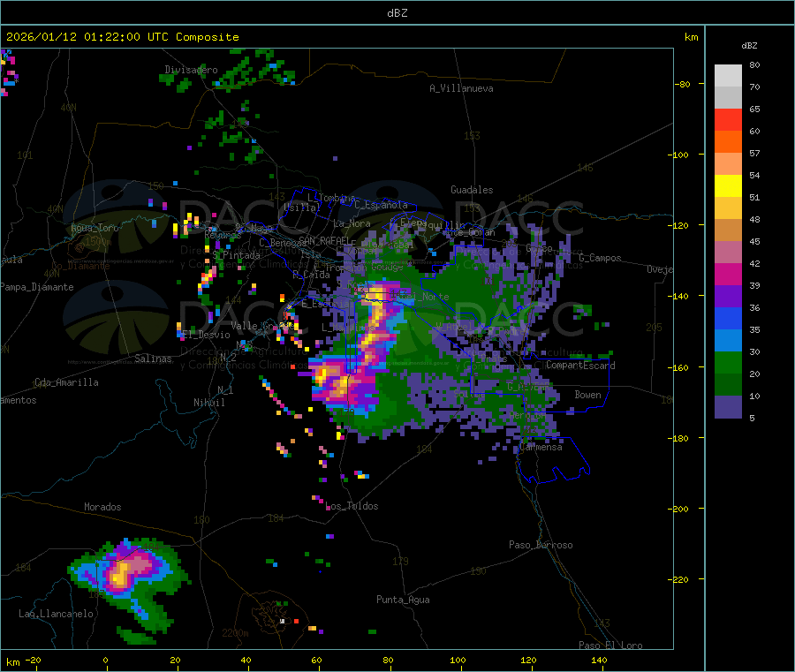Click the slate 5-10 dBZ legend swatch
Image resolution: width=795 pixels, height=672 pixels.
point(728,407)
